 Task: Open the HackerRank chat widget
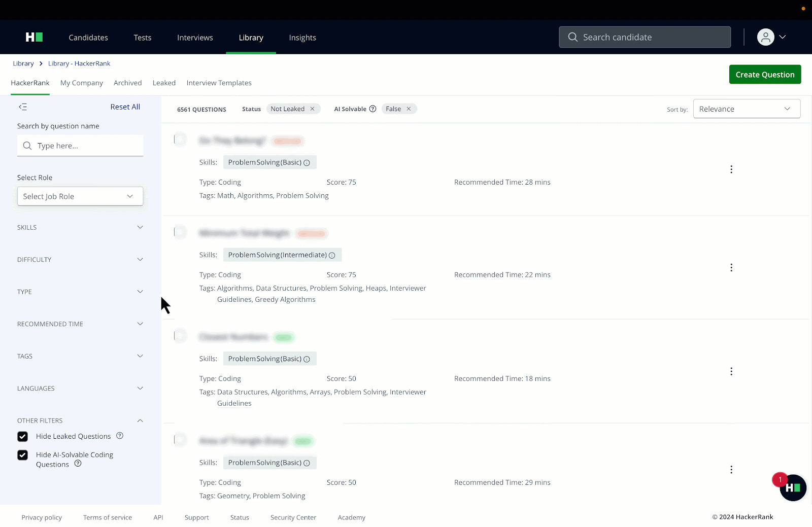(793, 487)
